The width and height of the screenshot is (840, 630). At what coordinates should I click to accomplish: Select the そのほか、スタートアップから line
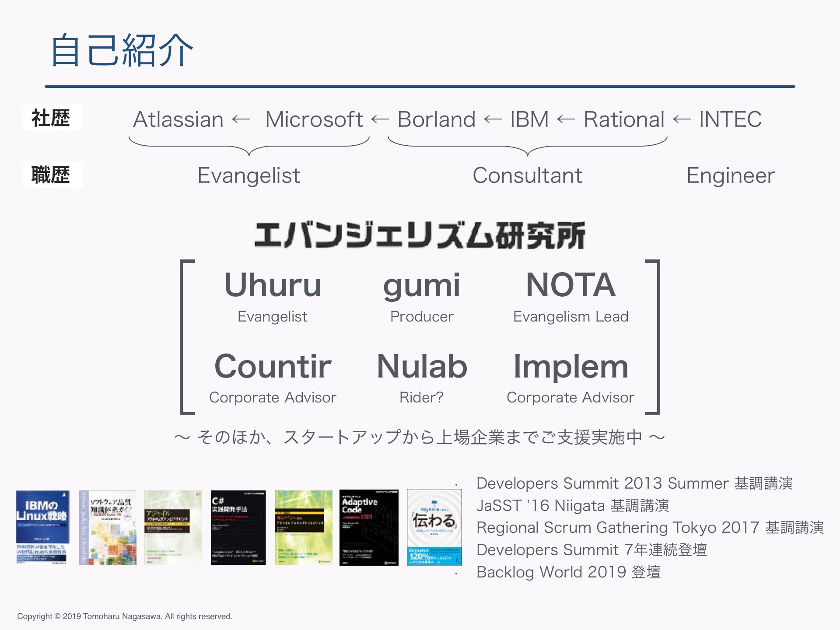pyautogui.click(x=420, y=437)
